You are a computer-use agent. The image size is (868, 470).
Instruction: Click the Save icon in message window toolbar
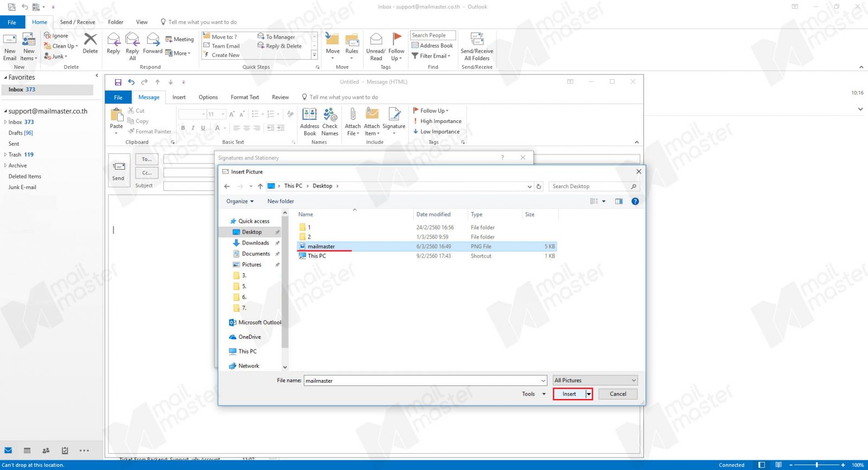(x=118, y=82)
